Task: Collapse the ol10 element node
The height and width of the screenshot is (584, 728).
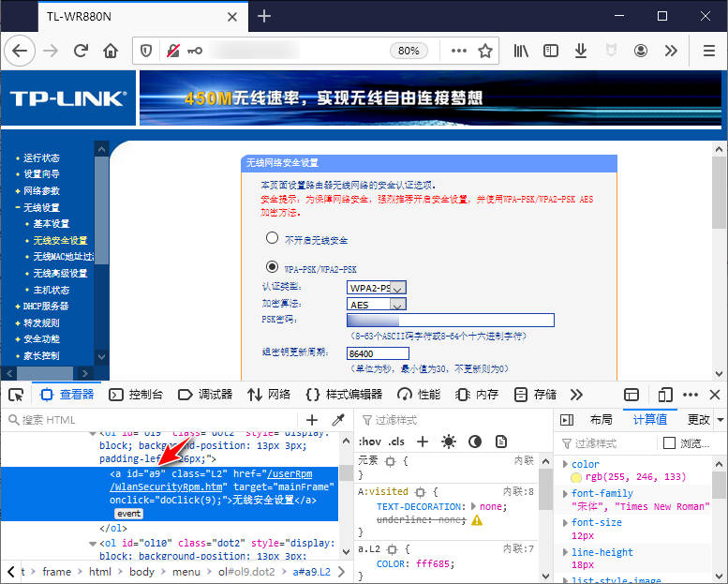Action: click(x=93, y=543)
